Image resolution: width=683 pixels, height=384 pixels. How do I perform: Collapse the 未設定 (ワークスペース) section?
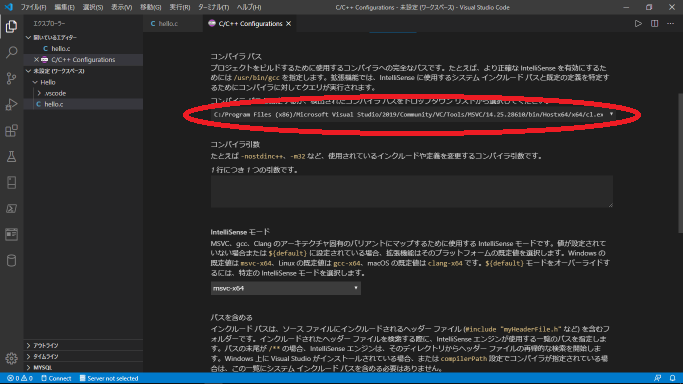[83, 71]
